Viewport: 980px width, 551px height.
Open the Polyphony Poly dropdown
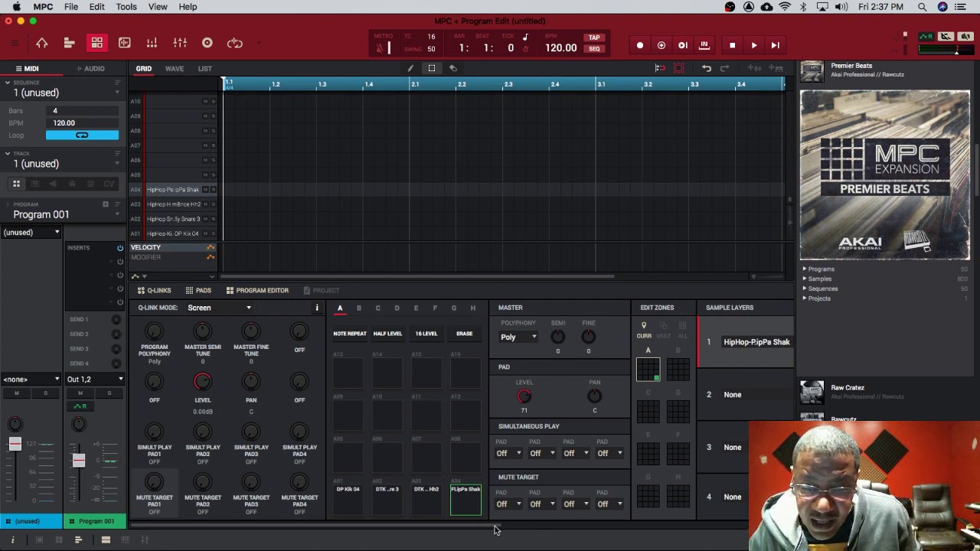coord(518,337)
